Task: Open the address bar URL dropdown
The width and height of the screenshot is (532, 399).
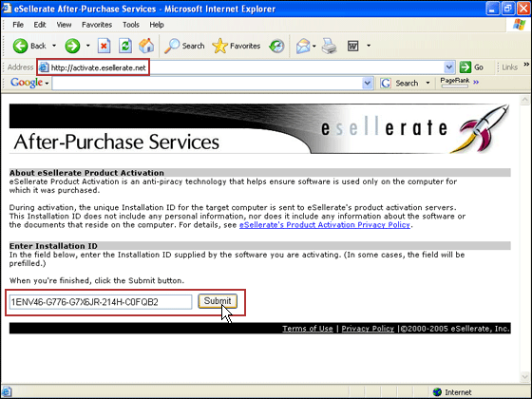Action: tap(448, 67)
